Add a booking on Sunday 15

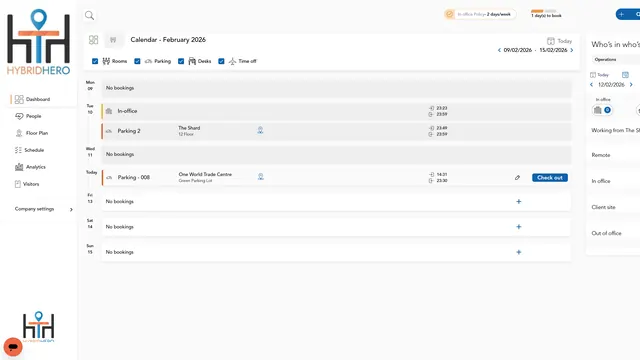coord(519,252)
